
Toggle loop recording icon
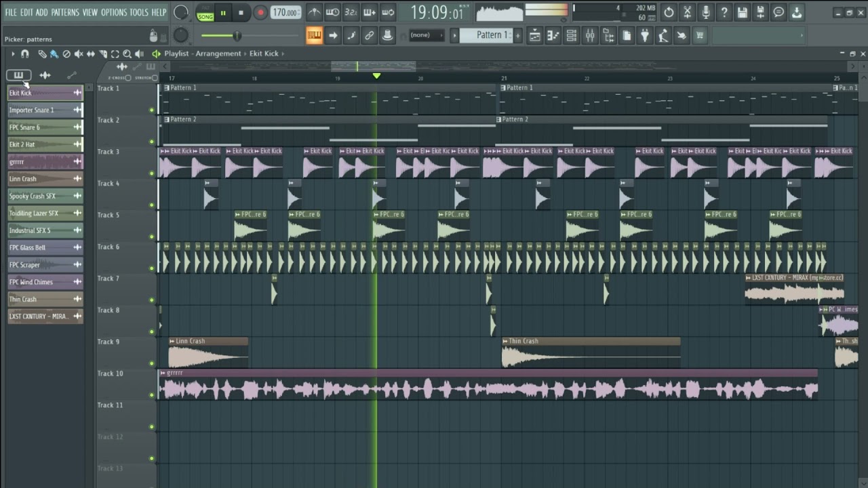[x=387, y=12]
